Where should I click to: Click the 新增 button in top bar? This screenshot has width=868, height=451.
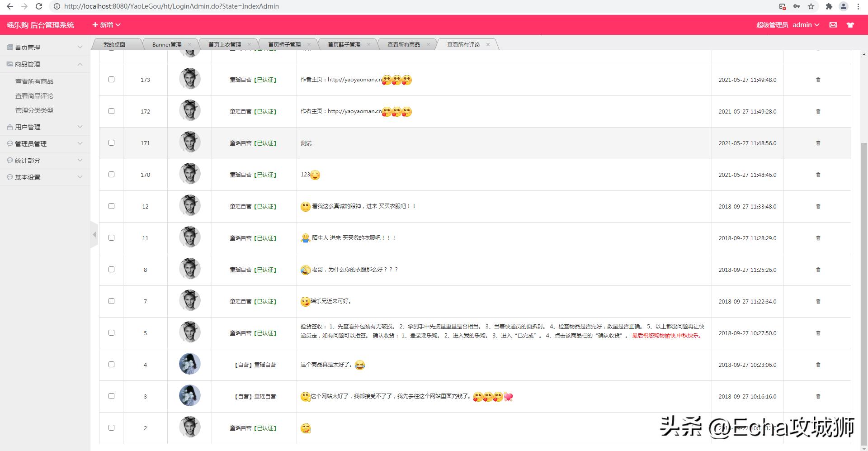(x=105, y=25)
